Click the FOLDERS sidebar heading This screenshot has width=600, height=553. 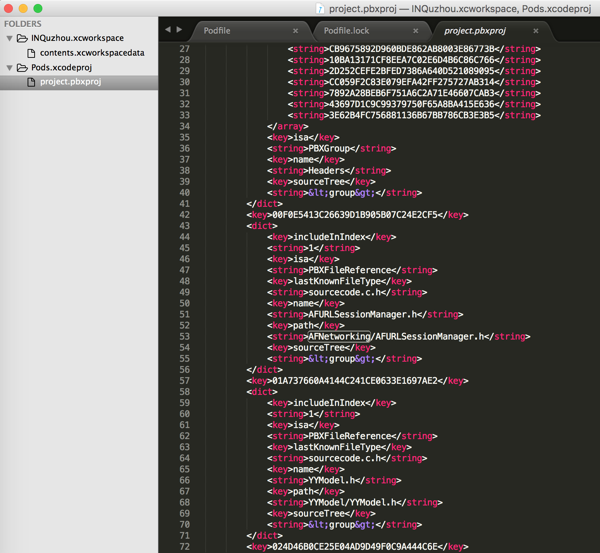[x=23, y=24]
